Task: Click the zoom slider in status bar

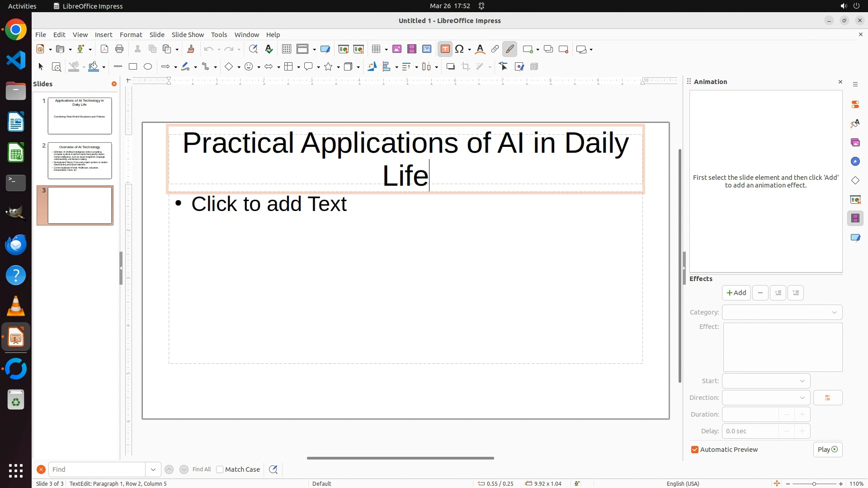Action: 814,483
